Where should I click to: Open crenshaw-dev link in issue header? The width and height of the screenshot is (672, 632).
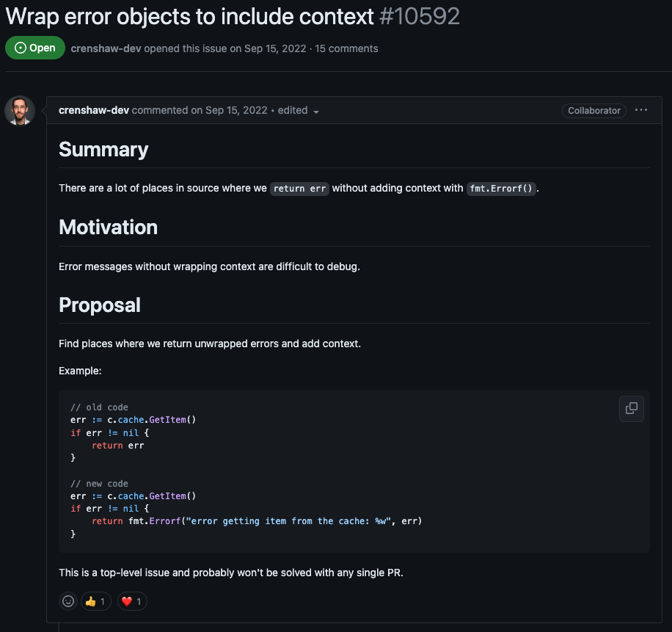tap(106, 48)
